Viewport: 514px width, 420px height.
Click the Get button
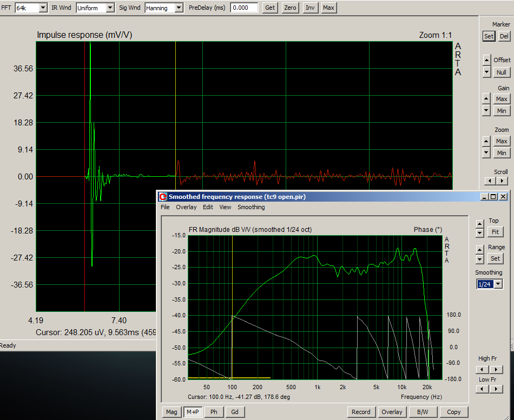click(x=270, y=8)
